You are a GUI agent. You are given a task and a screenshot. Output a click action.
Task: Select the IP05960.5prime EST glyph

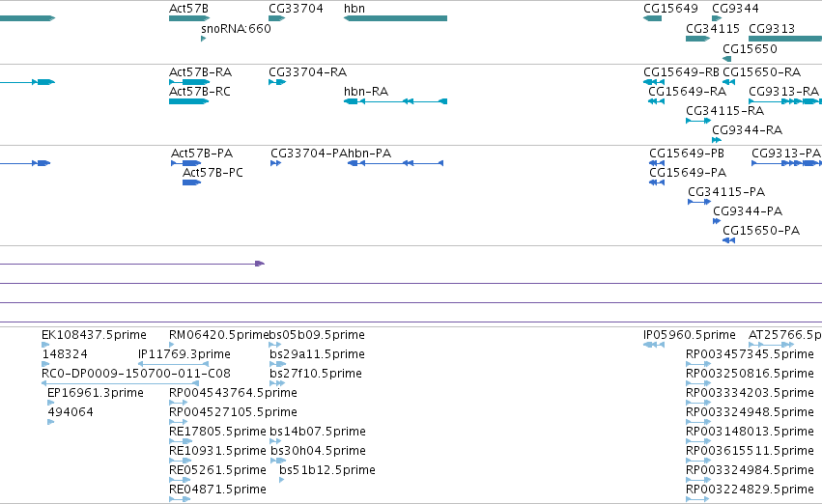click(654, 345)
